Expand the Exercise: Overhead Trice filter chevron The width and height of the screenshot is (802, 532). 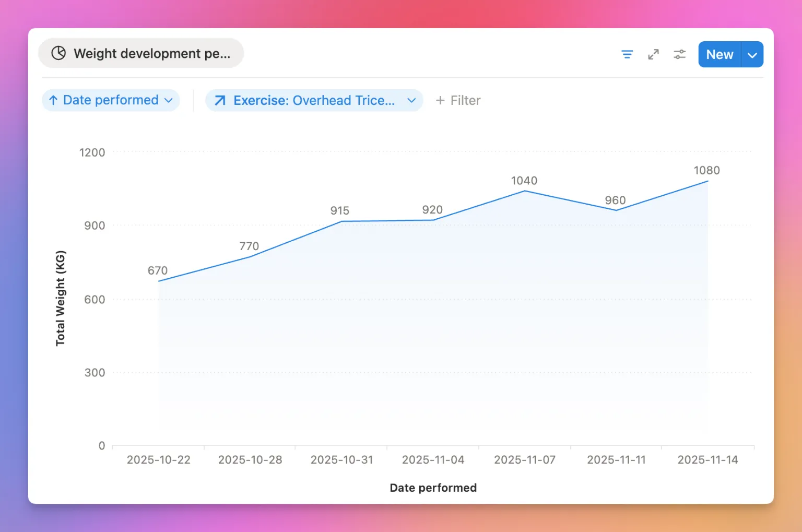411,100
